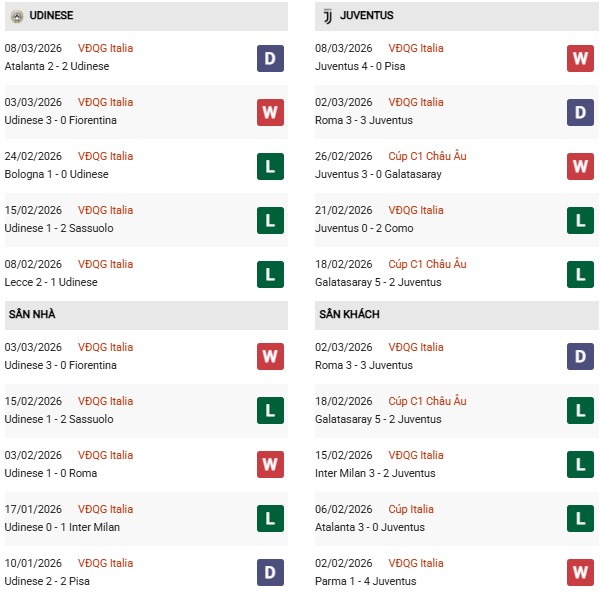
Task: Click the L badge for Bologna 1-0 Udinese
Action: click(x=270, y=166)
